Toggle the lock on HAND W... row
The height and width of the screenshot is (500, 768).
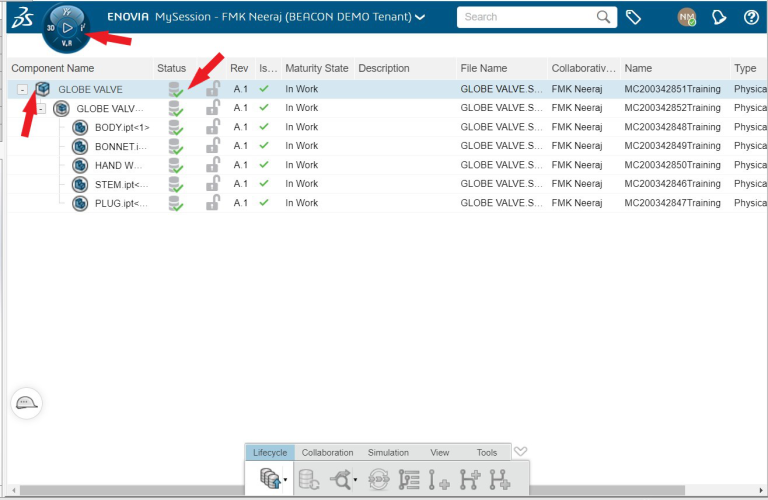tap(213, 165)
